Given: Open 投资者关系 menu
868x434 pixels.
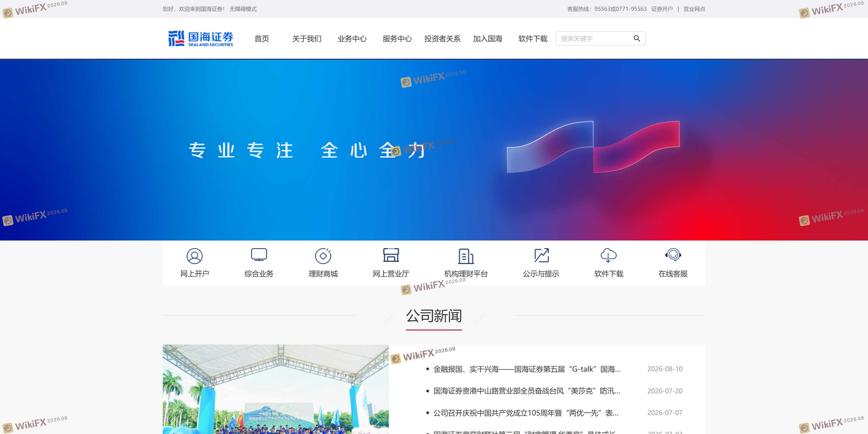Looking at the screenshot, I should (x=442, y=39).
